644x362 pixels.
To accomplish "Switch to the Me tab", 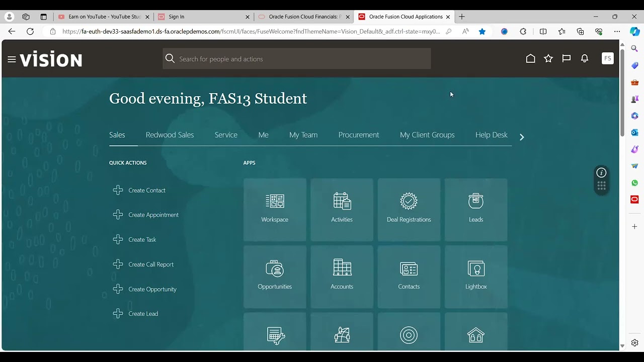I will [x=263, y=135].
